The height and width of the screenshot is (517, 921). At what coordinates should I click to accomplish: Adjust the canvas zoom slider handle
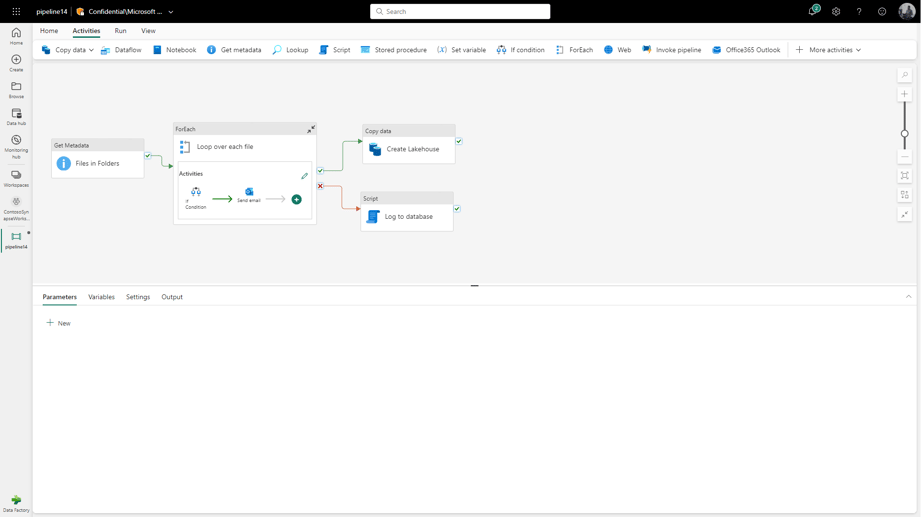point(905,133)
